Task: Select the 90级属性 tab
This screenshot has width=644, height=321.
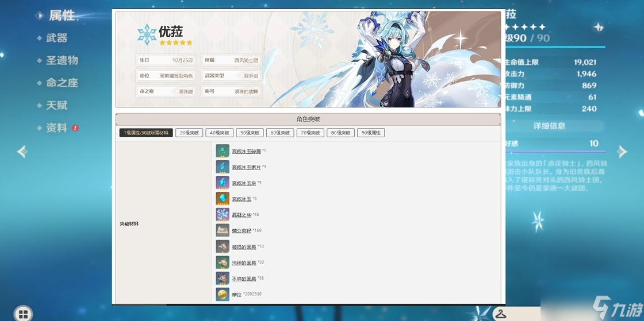Action: 371,133
